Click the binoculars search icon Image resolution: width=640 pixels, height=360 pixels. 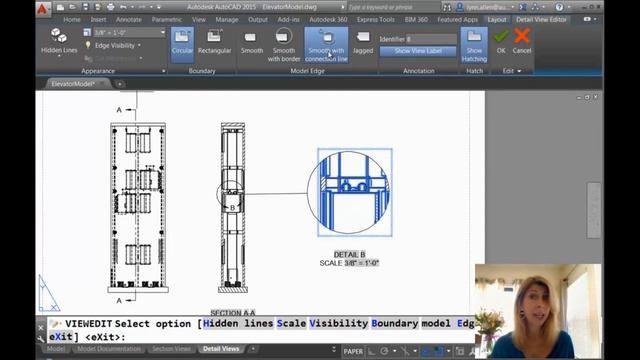(x=447, y=7)
